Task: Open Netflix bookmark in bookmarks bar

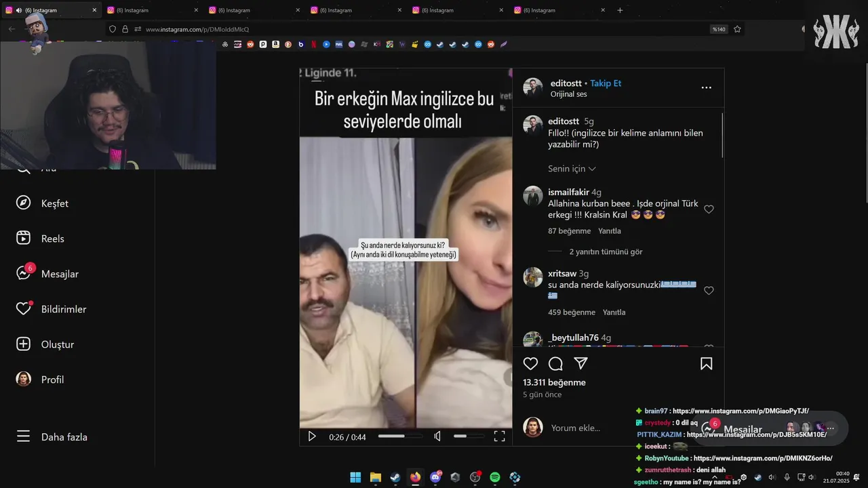Action: 313,44
